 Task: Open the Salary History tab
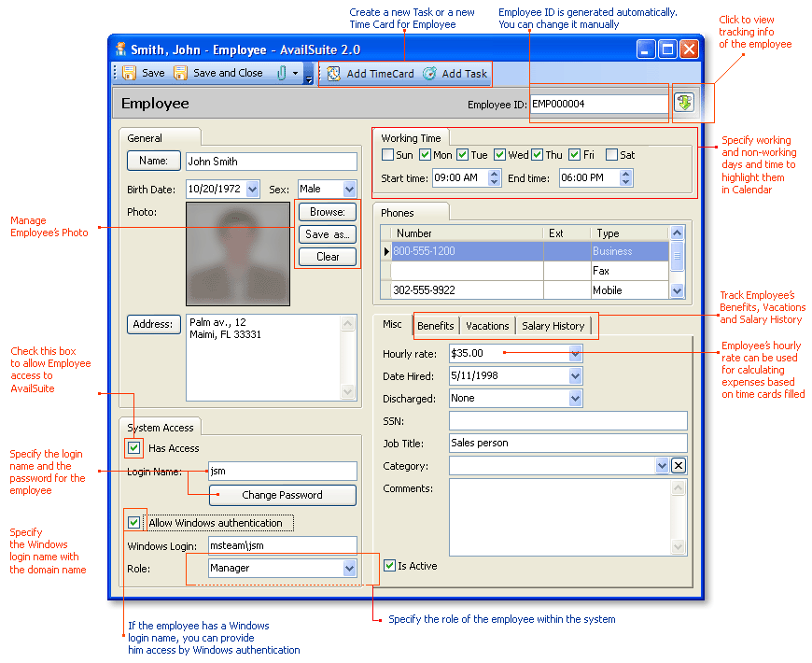tap(553, 326)
